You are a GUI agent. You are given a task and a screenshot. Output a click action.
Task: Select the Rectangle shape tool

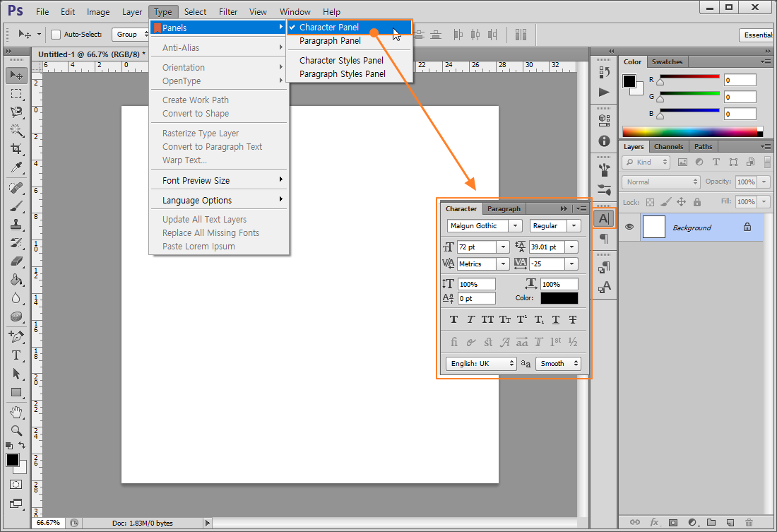point(16,392)
